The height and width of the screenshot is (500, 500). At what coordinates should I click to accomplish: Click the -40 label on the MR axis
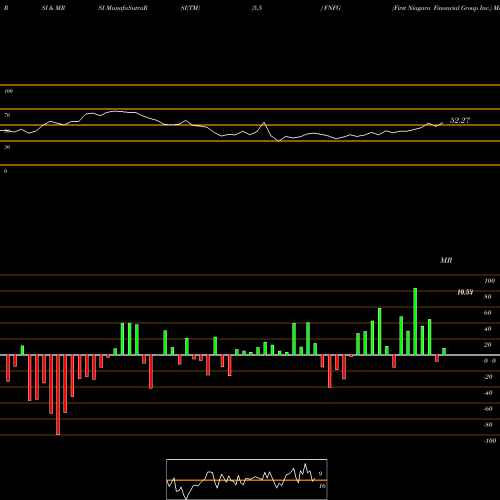tap(488, 393)
